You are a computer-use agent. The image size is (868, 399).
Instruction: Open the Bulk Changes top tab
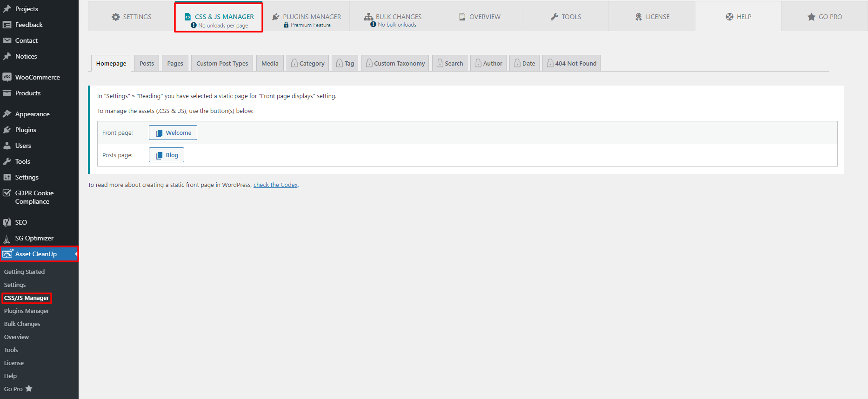(393, 17)
